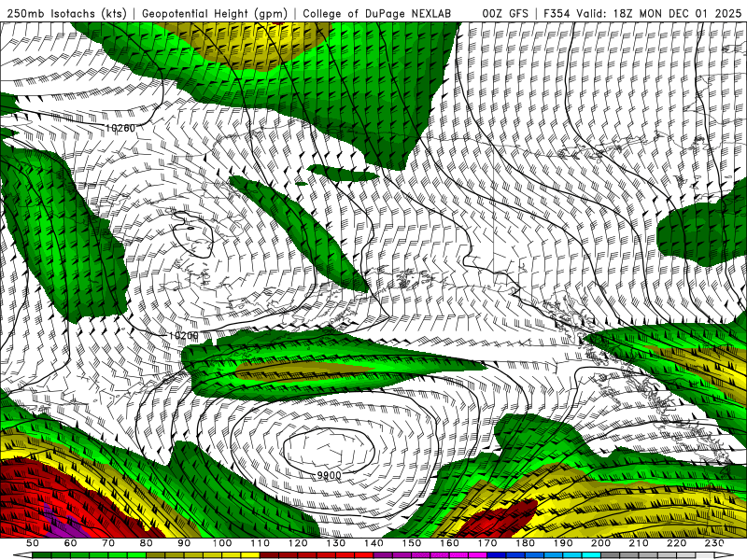The image size is (747, 560).
Task: Click the '230' color bar label
Action: (x=715, y=543)
